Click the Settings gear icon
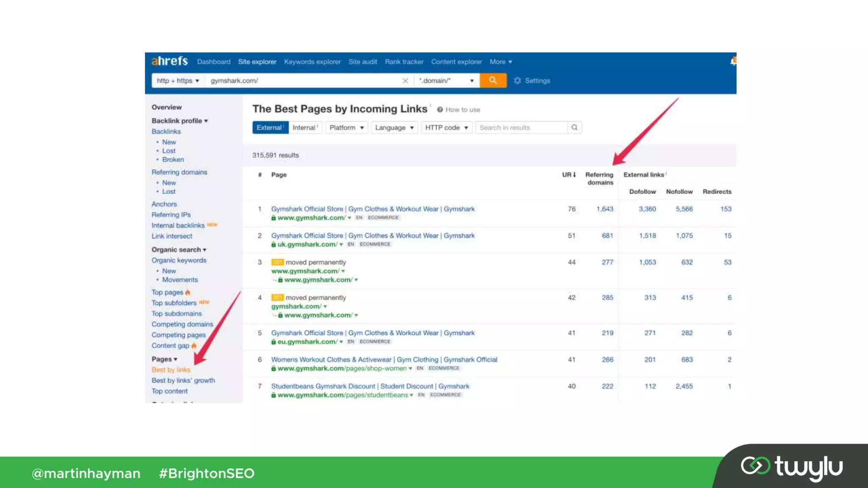The width and height of the screenshot is (868, 488). point(517,80)
